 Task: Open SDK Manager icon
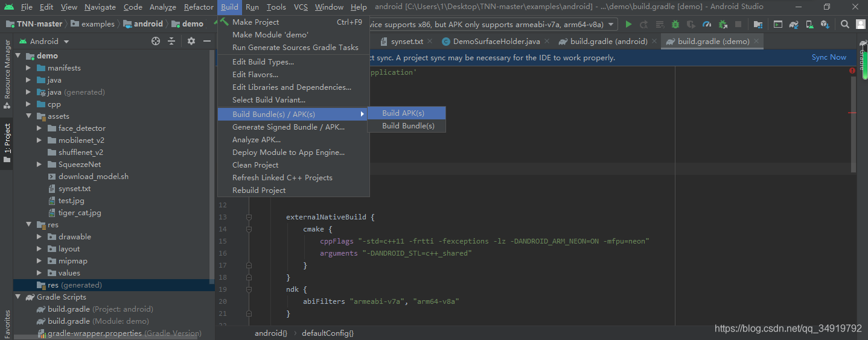825,24
